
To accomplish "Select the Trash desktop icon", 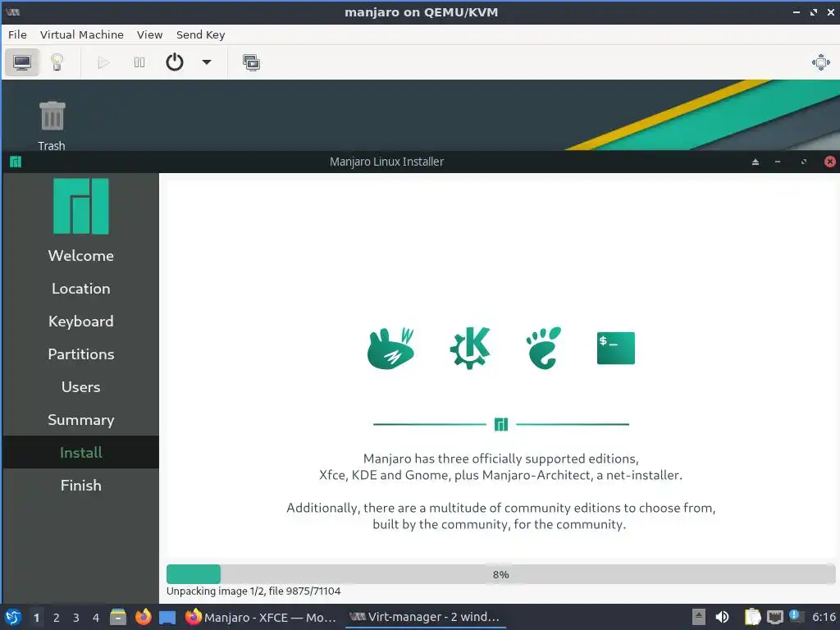I will pyautogui.click(x=52, y=126).
